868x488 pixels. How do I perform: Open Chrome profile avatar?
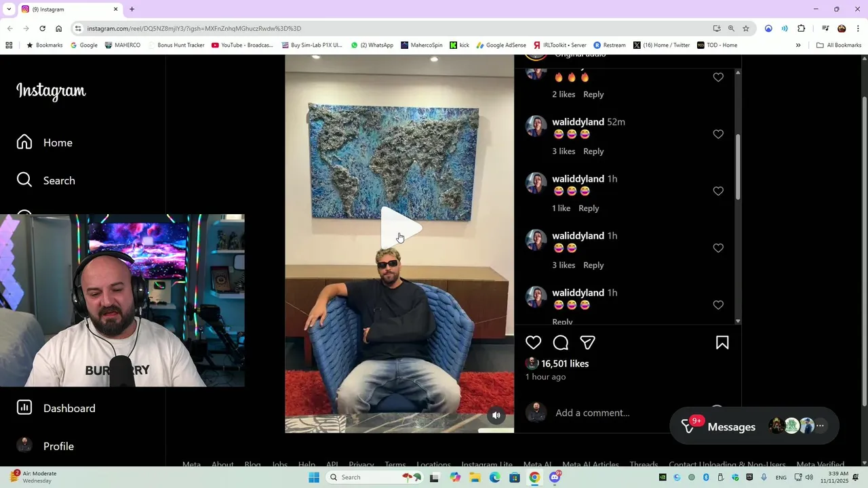(x=842, y=28)
